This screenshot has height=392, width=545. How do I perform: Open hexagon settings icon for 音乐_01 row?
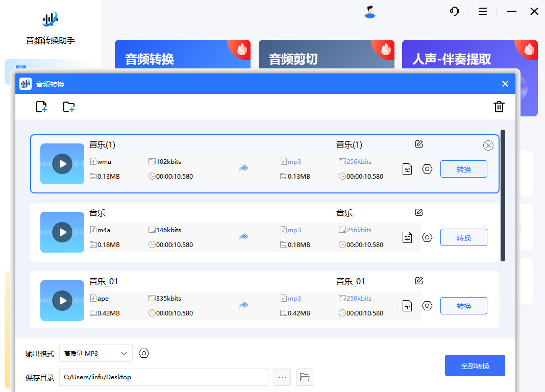pyautogui.click(x=427, y=305)
